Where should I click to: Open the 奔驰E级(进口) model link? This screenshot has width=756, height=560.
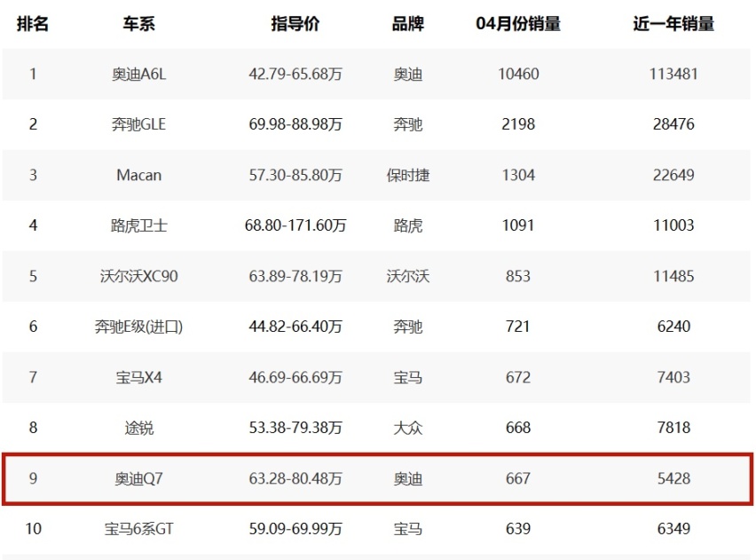pyautogui.click(x=138, y=327)
